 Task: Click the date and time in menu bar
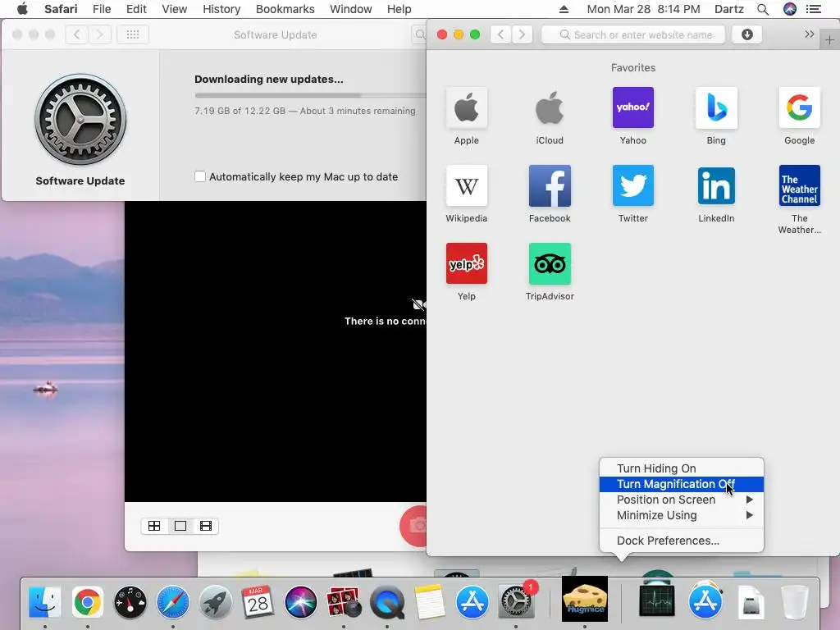643,9
